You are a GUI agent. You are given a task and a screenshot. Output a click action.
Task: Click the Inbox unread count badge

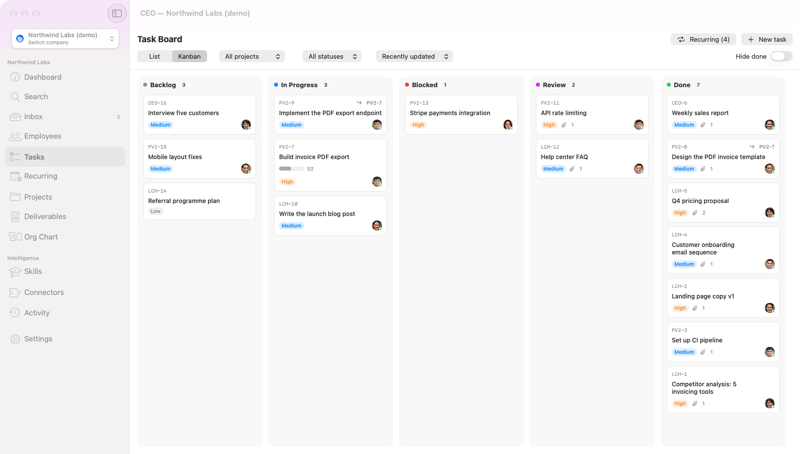pos(118,117)
